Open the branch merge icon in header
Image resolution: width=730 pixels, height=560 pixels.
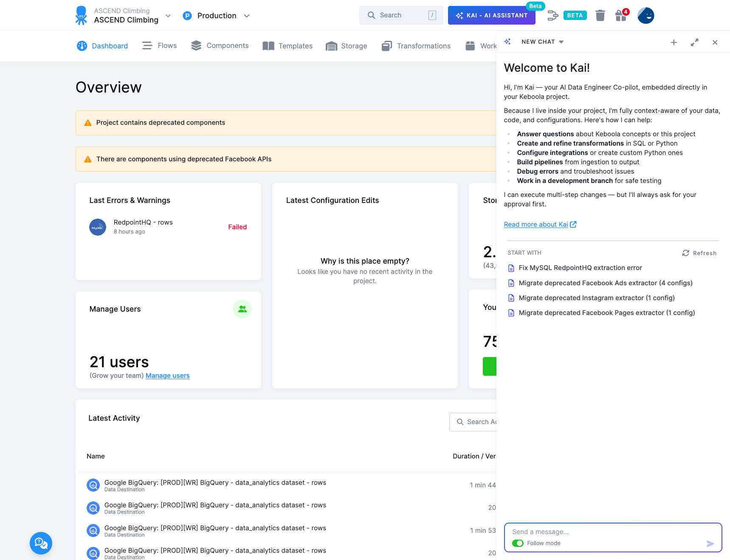pos(552,16)
